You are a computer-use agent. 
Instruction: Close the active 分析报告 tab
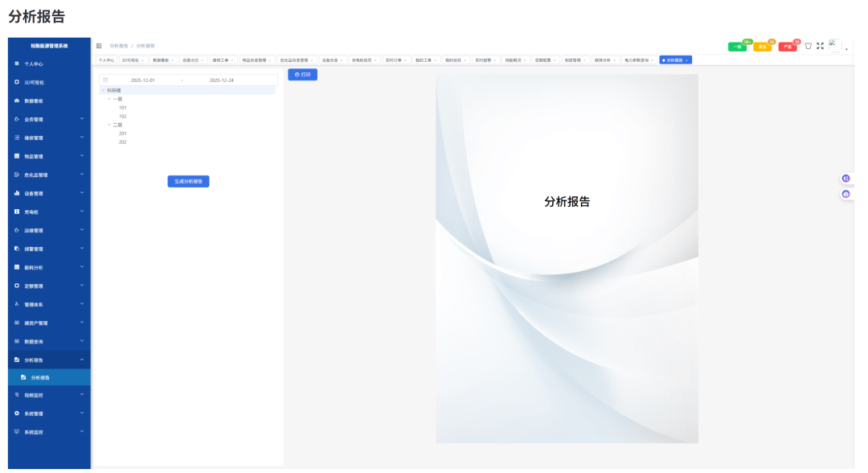point(687,61)
